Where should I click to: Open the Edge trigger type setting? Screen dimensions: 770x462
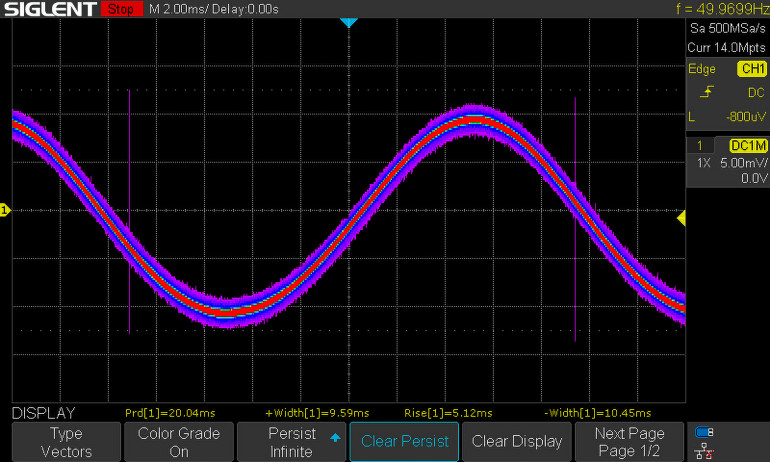coord(702,69)
